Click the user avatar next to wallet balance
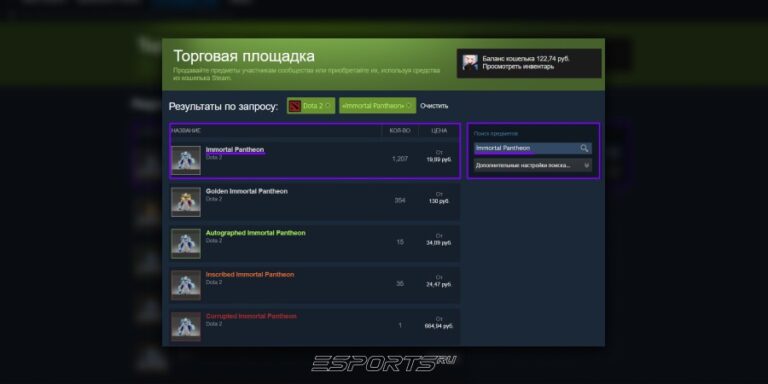This screenshot has height=384, width=768. 470,63
